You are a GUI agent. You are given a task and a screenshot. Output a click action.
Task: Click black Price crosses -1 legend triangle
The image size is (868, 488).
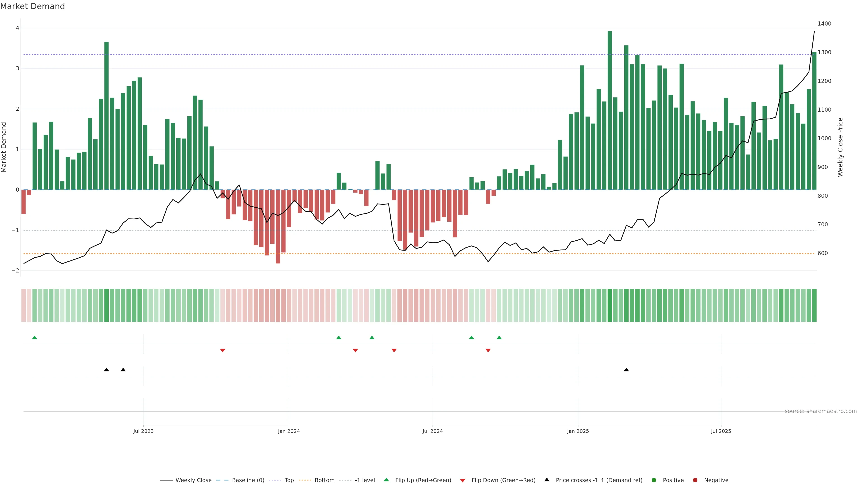coord(547,480)
